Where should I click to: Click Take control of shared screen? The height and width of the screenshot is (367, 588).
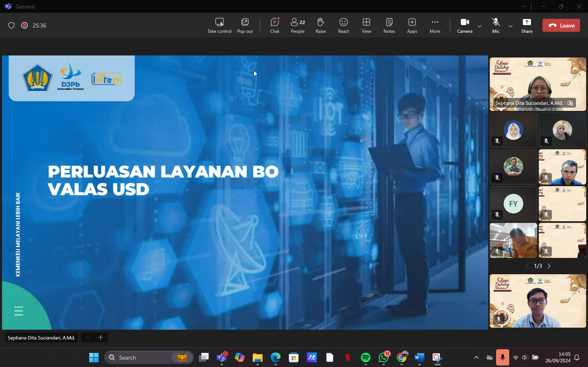coord(219,25)
